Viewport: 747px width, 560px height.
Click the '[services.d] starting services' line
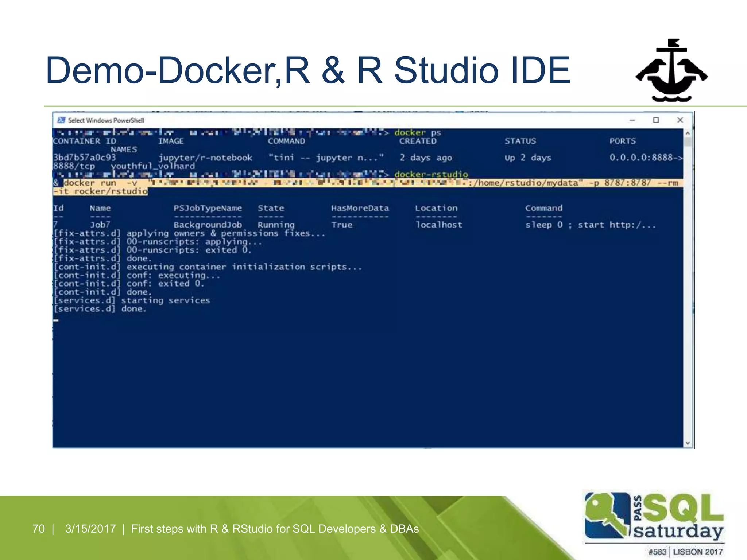[132, 300]
